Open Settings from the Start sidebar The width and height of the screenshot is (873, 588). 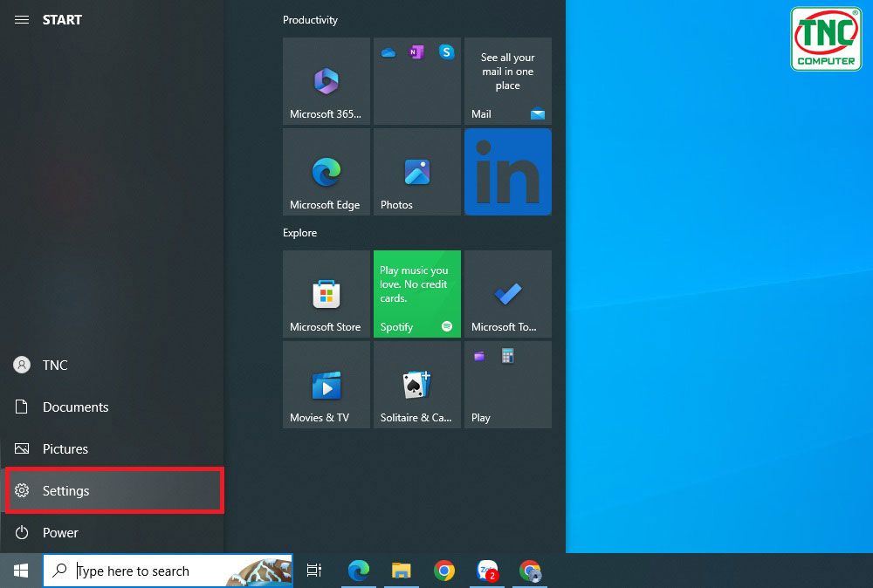tap(114, 490)
